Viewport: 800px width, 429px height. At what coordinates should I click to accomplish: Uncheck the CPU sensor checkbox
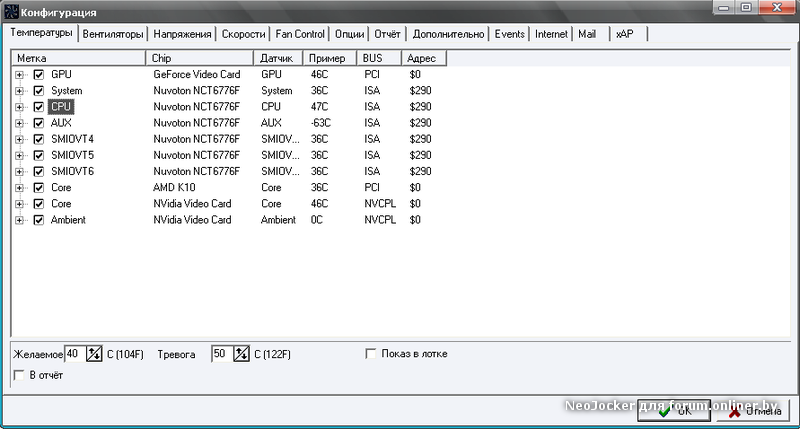point(39,107)
